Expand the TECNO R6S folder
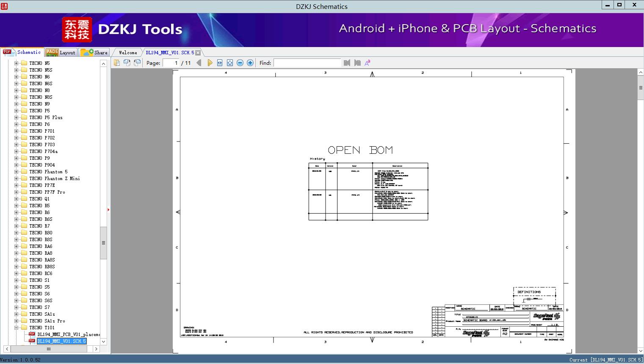The width and height of the screenshot is (644, 364). point(17,219)
